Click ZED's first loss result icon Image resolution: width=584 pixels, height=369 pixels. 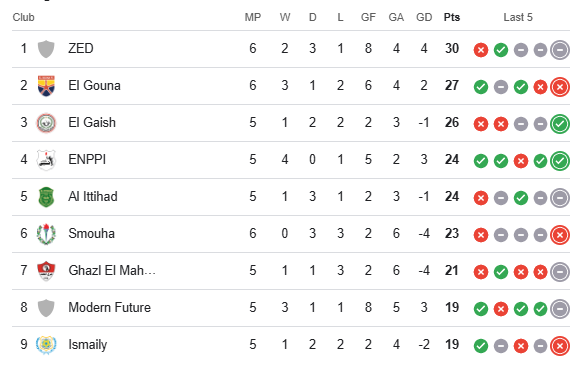pos(481,50)
